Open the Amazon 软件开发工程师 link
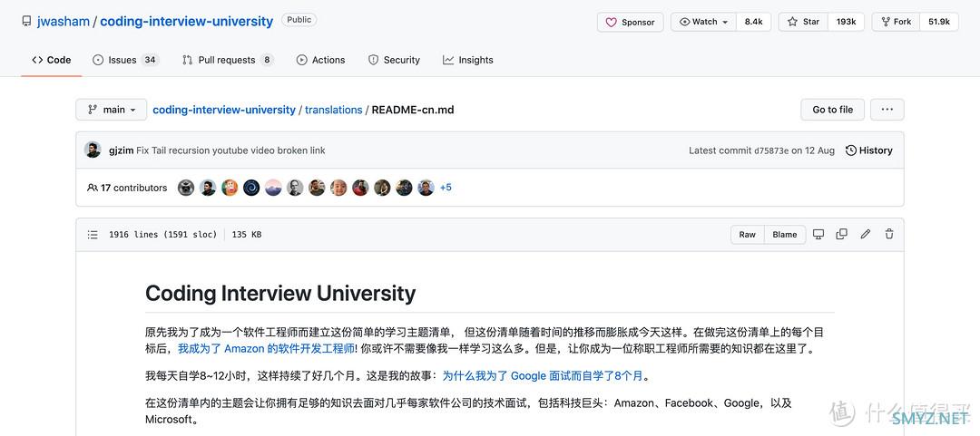 (266, 349)
